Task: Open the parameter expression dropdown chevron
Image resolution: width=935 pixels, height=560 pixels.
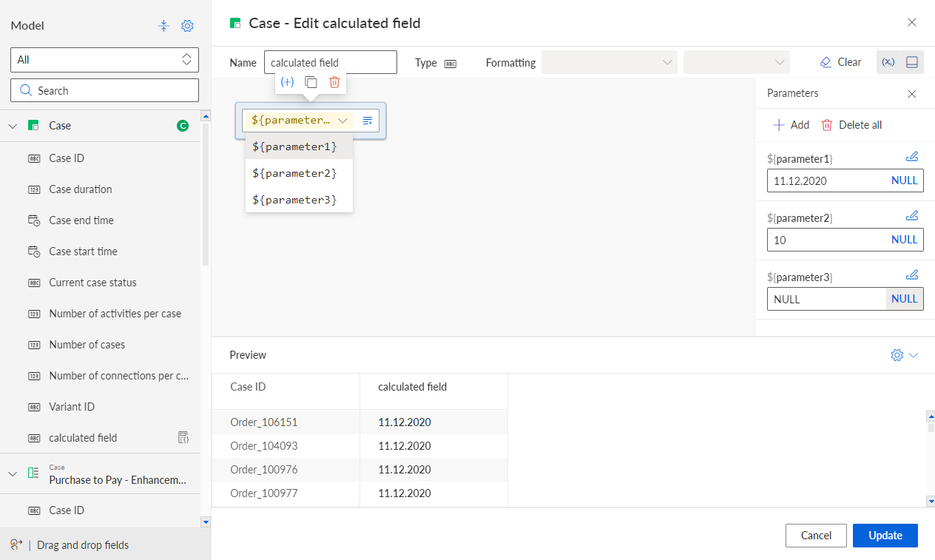Action: pos(342,121)
